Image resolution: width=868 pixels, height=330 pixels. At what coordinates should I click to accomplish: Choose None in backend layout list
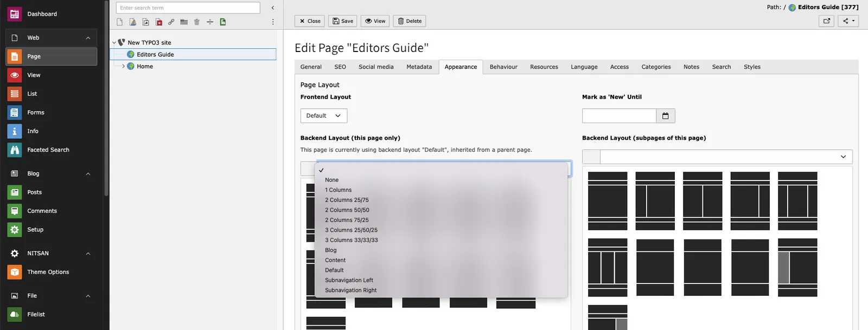point(441,180)
